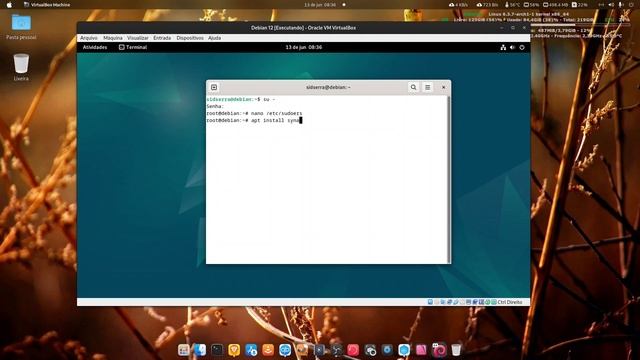Click the download speed cloud indicator 4 KB/s

click(x=458, y=5)
